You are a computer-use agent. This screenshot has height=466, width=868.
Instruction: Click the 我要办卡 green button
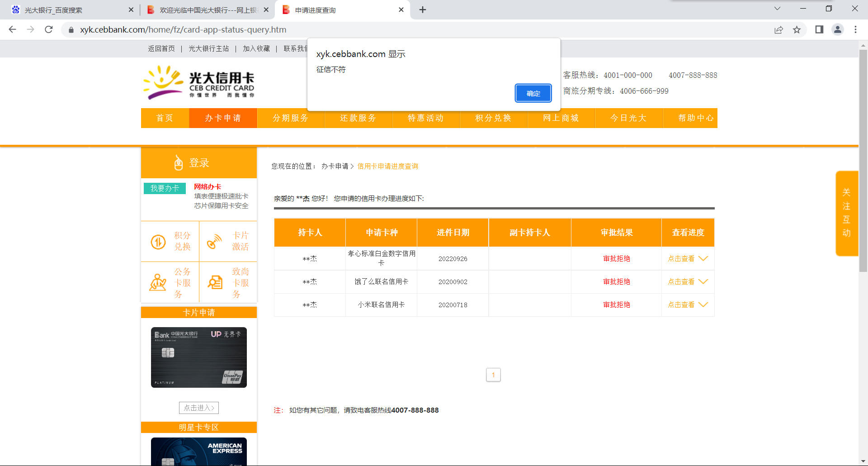coord(165,188)
